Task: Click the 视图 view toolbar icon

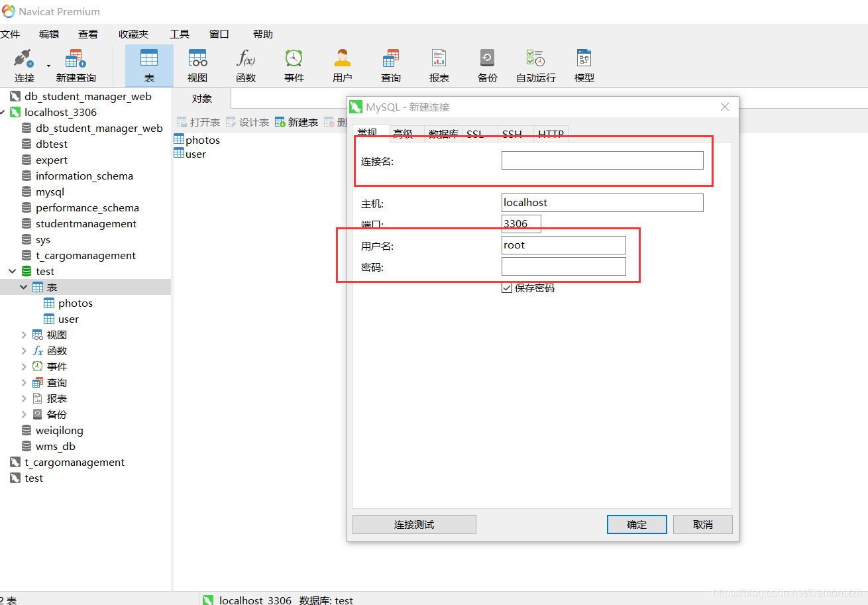Action: (197, 65)
